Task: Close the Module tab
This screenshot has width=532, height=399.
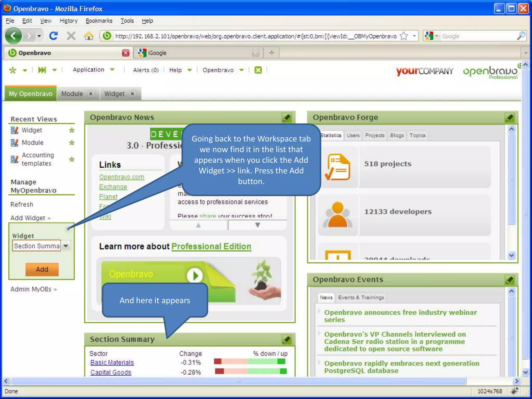Action: (x=91, y=94)
